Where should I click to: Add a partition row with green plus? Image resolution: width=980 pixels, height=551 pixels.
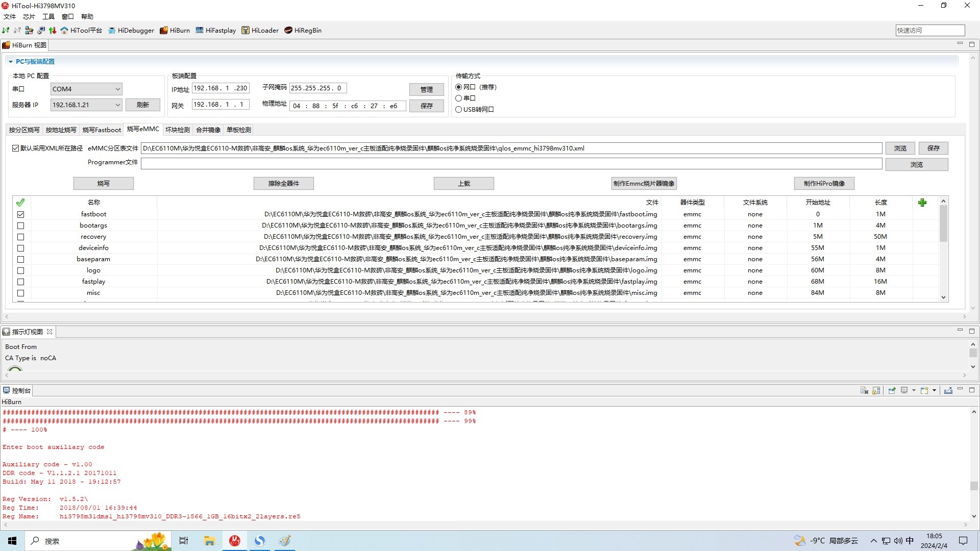(x=922, y=203)
